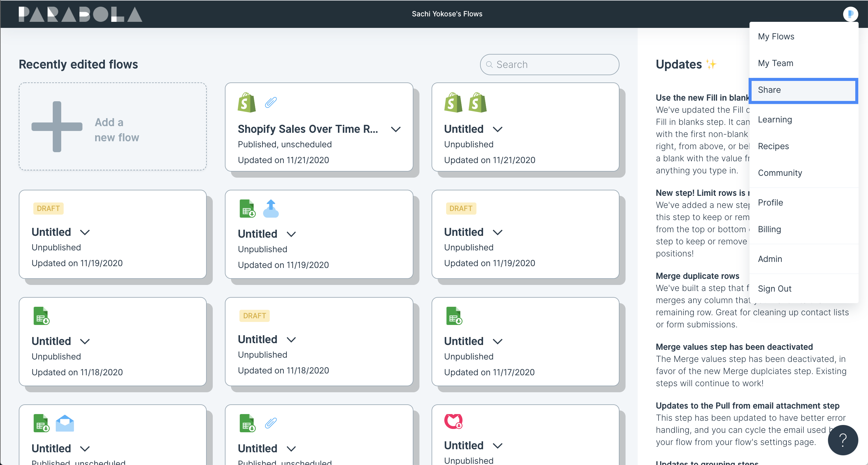Click the sheets icon next to the bottom paperclip
This screenshot has width=868, height=465.
(x=247, y=423)
